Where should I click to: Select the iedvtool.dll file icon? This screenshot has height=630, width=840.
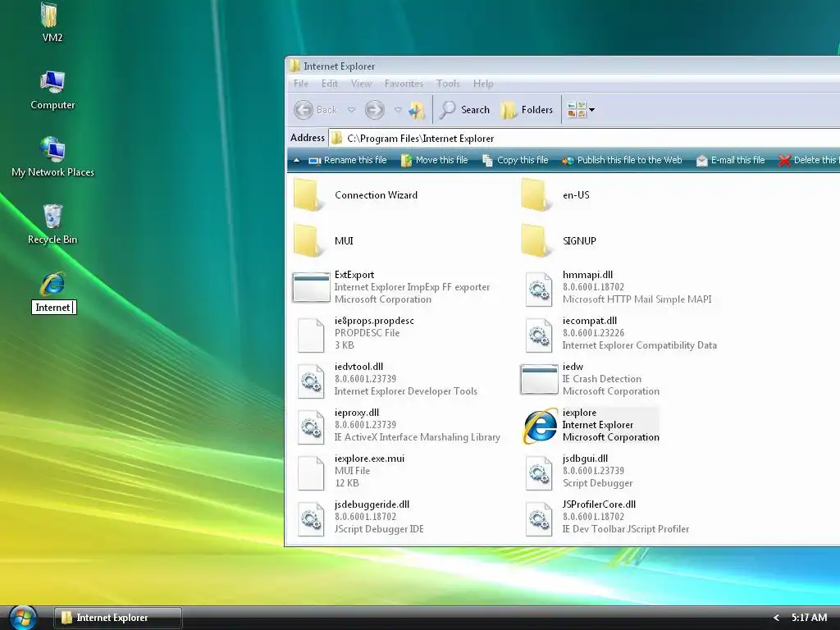[311, 381]
